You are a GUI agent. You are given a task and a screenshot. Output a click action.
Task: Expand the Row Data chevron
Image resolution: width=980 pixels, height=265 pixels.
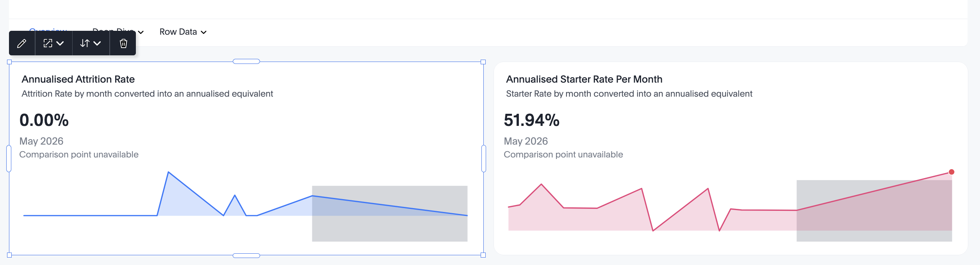[x=203, y=32]
